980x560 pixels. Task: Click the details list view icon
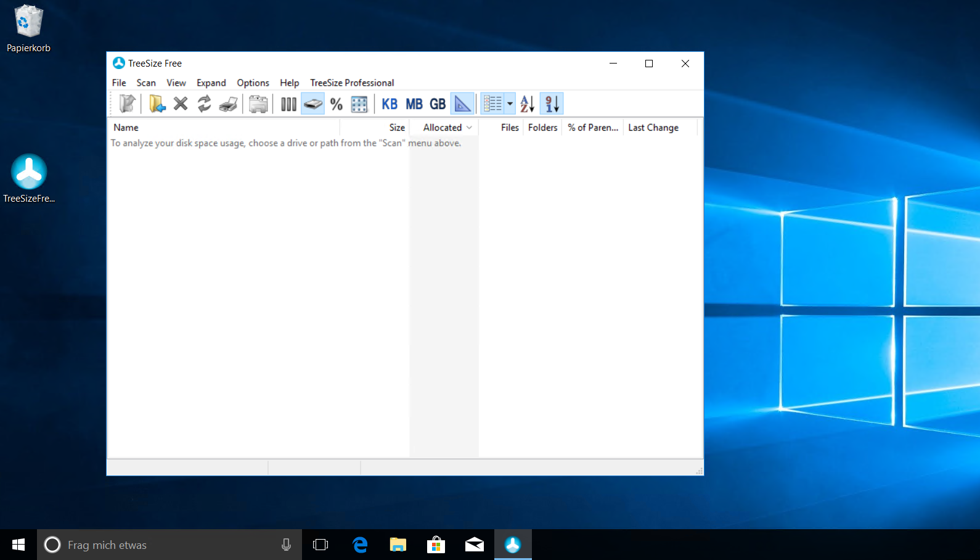click(x=492, y=104)
